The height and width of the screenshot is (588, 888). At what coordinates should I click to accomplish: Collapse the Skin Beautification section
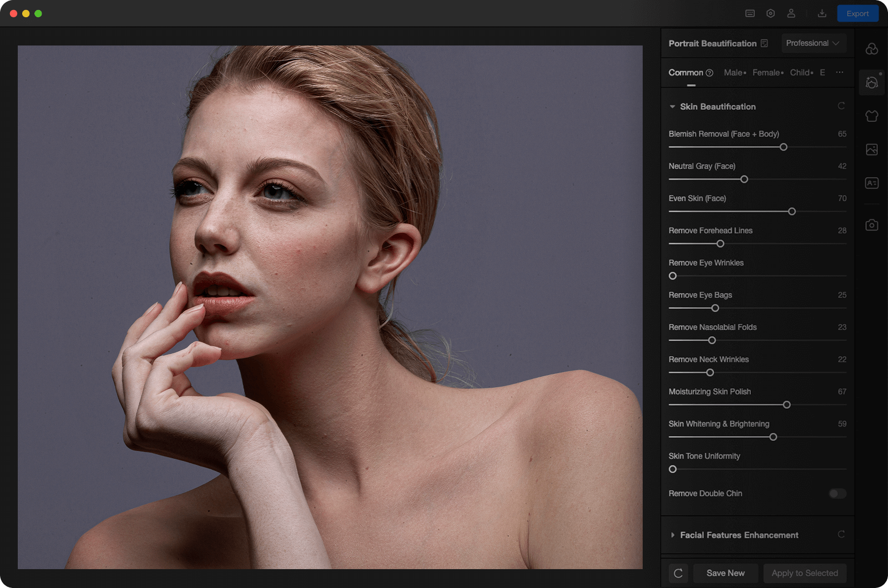pyautogui.click(x=673, y=107)
